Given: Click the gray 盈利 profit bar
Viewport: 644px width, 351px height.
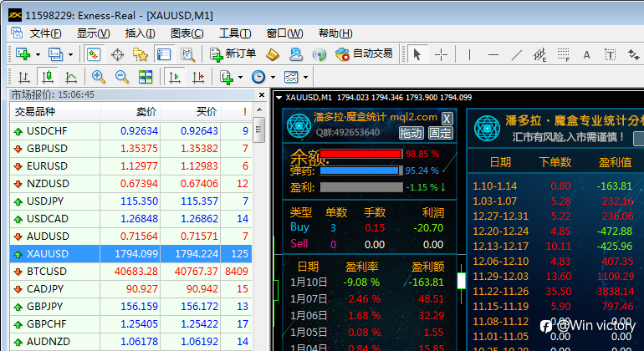Looking at the screenshot, I should coord(361,187).
